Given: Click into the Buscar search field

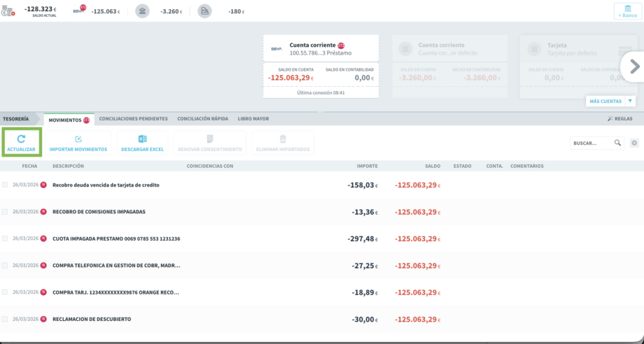Looking at the screenshot, I should pyautogui.click(x=591, y=143).
